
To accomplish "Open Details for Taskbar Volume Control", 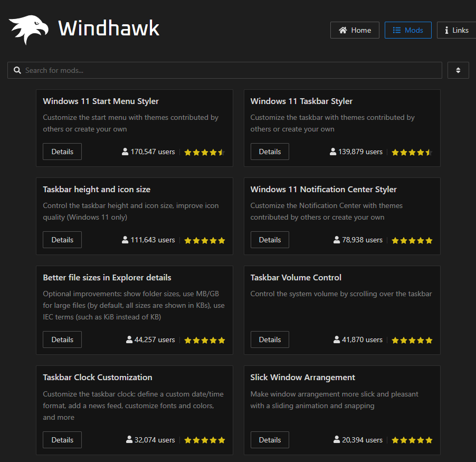I will pos(270,340).
